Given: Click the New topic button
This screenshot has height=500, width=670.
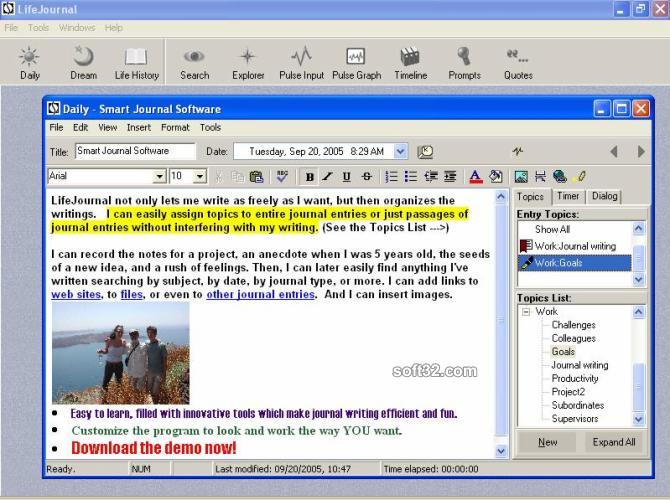Looking at the screenshot, I should point(547,442).
